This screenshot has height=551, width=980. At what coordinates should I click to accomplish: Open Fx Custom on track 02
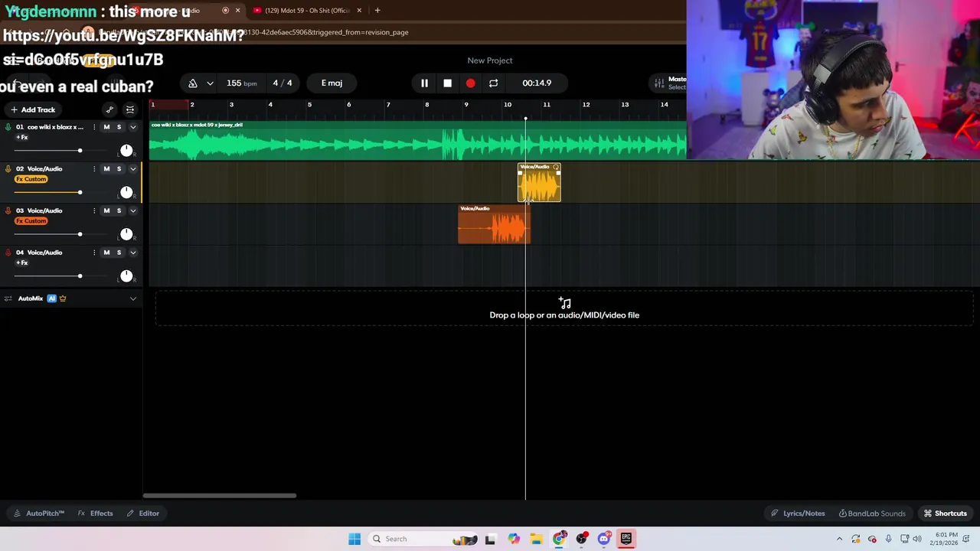click(x=31, y=179)
